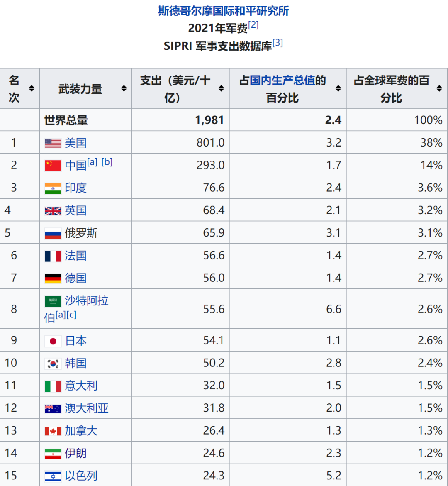Click India's spending value 76.6

click(214, 188)
